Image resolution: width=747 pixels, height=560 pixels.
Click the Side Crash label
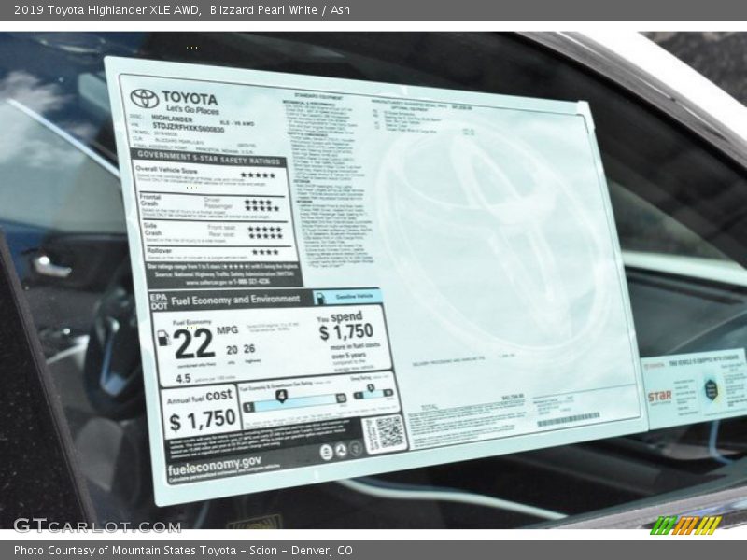152,230
